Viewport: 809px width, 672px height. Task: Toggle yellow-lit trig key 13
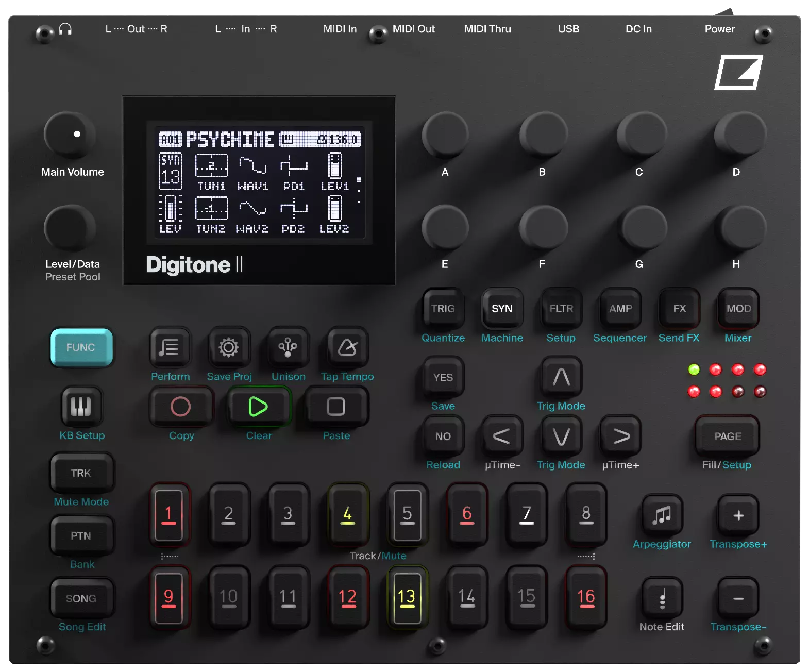(x=407, y=598)
